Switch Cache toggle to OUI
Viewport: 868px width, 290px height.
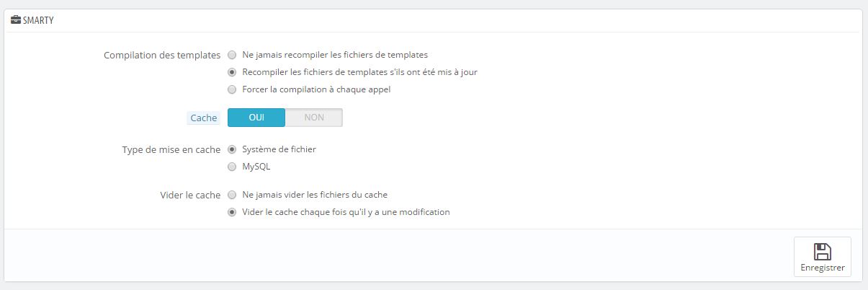[256, 118]
